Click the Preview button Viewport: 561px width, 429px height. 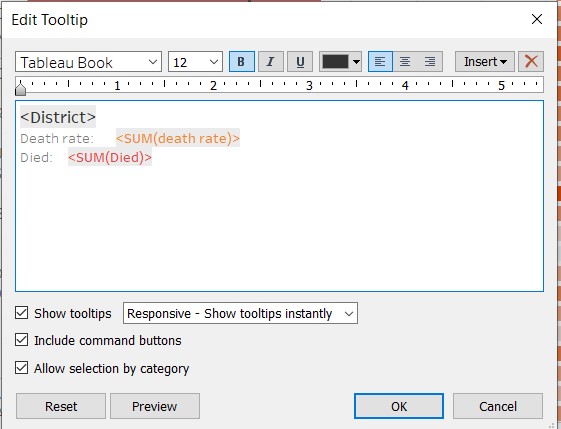click(x=155, y=406)
